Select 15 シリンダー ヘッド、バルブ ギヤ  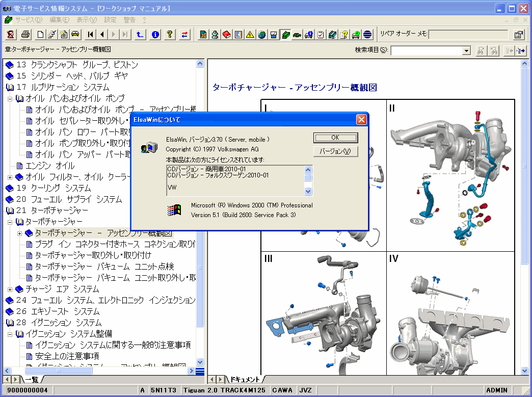[72, 76]
